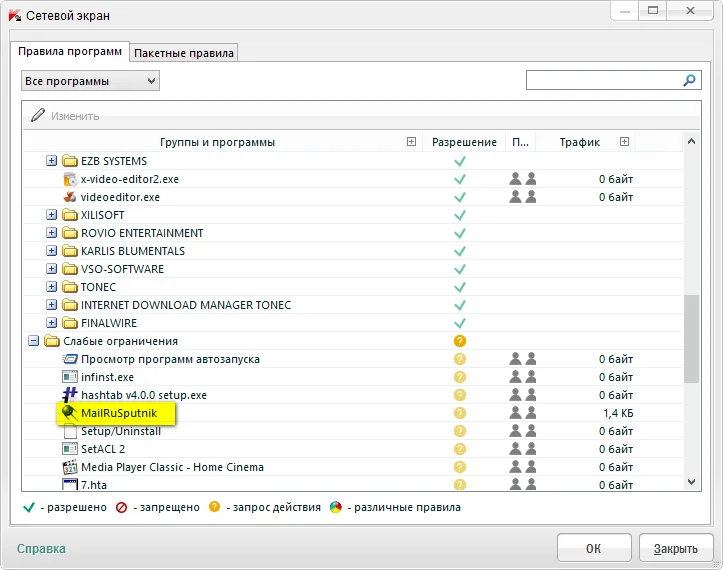Click the OK button
This screenshot has height=570, width=723.
[x=594, y=548]
